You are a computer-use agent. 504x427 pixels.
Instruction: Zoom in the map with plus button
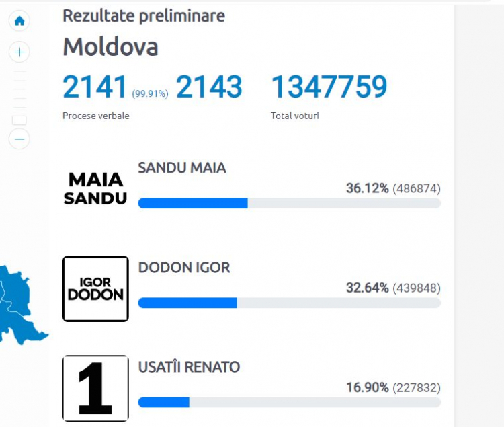[x=19, y=52]
